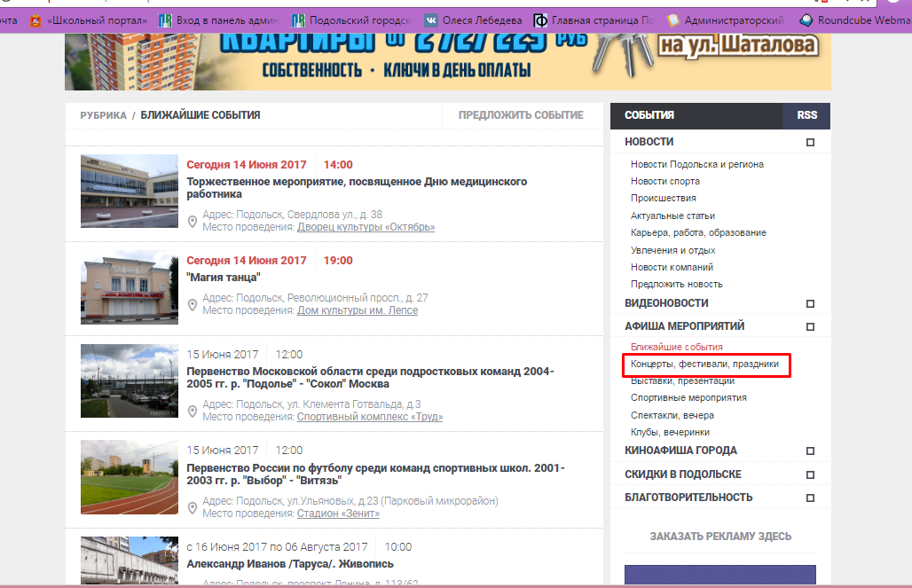Open the Магия танца event thumbnail
The image size is (912, 588).
[130, 289]
